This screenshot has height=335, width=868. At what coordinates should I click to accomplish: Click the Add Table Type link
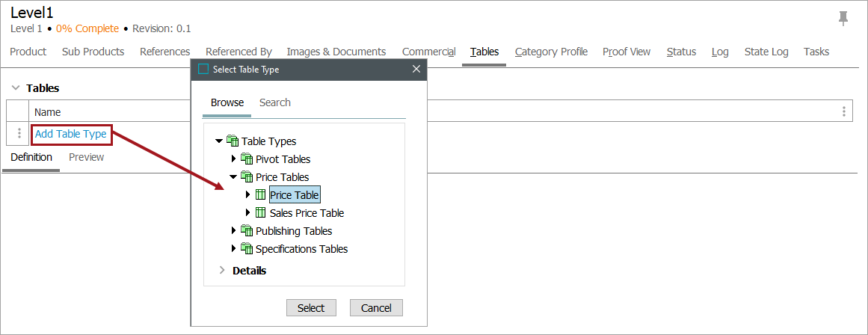71,134
